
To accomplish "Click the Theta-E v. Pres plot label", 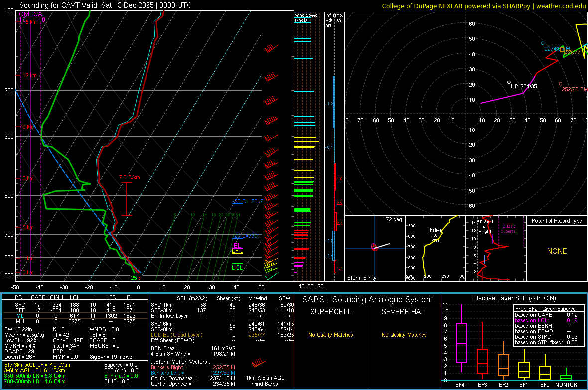I will coord(435,235).
